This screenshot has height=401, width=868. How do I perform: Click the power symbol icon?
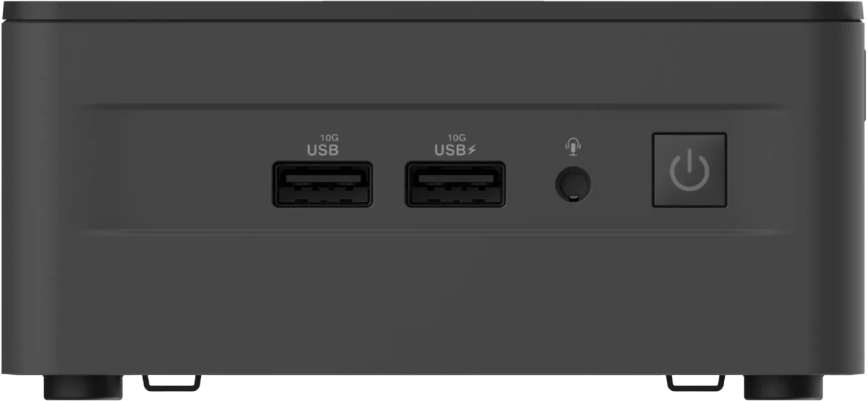coord(689,171)
